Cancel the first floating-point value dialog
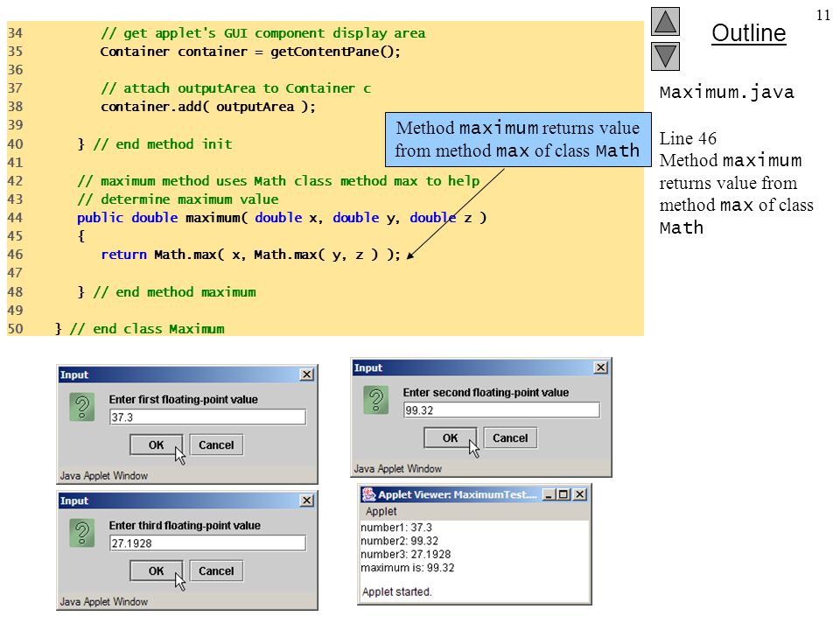The width and height of the screenshot is (840, 630). (x=216, y=444)
